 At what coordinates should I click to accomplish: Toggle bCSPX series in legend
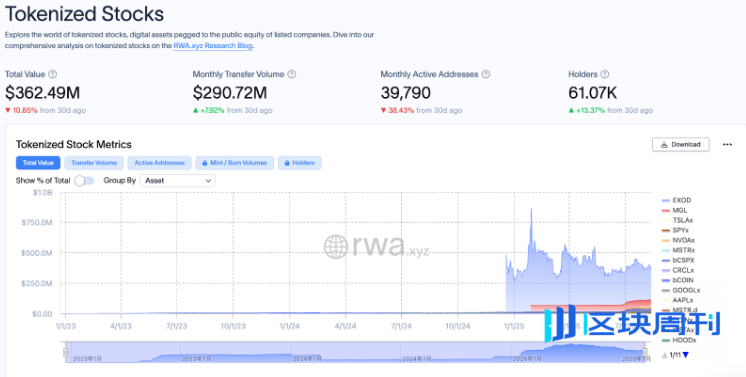[678, 260]
